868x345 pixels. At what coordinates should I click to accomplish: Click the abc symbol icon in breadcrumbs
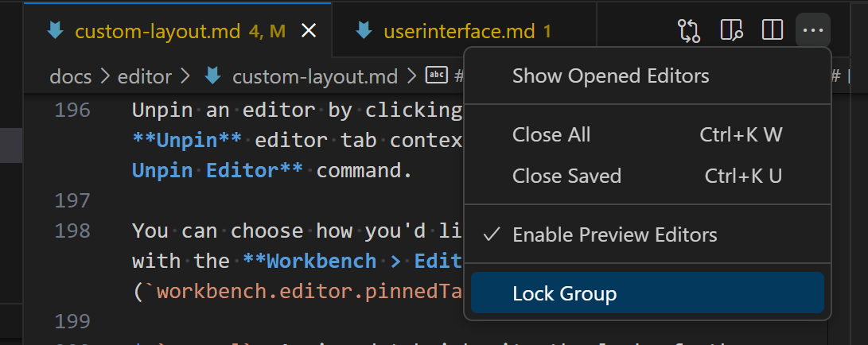[x=437, y=76]
